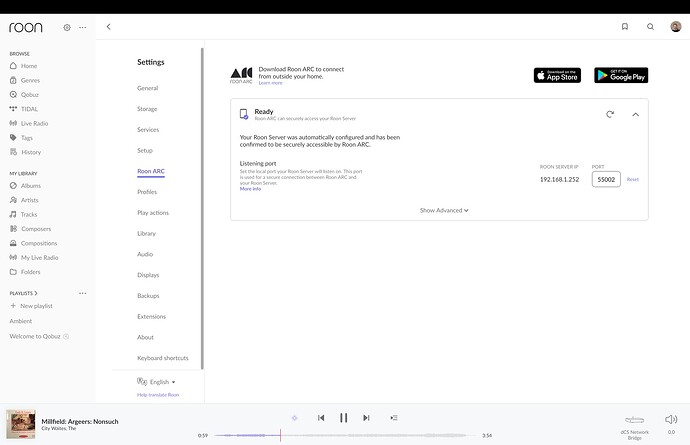Screen dimensions: 690x445
Task: Open History in the sidebar
Action: coord(26,152)
